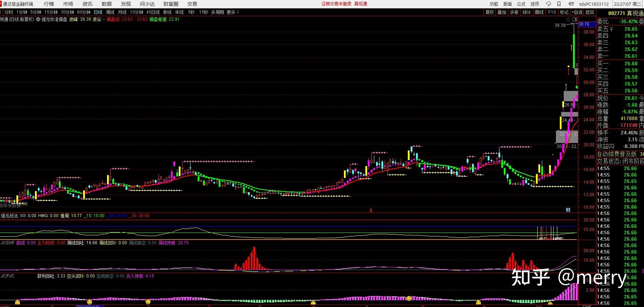Viewport: 644px width, 307px height.
Task: Open the 交易 menu
Action: coord(192,4)
